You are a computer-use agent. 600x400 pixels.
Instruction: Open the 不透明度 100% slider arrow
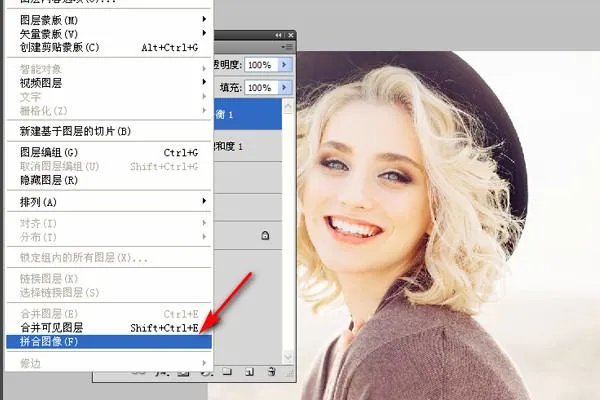(284, 65)
